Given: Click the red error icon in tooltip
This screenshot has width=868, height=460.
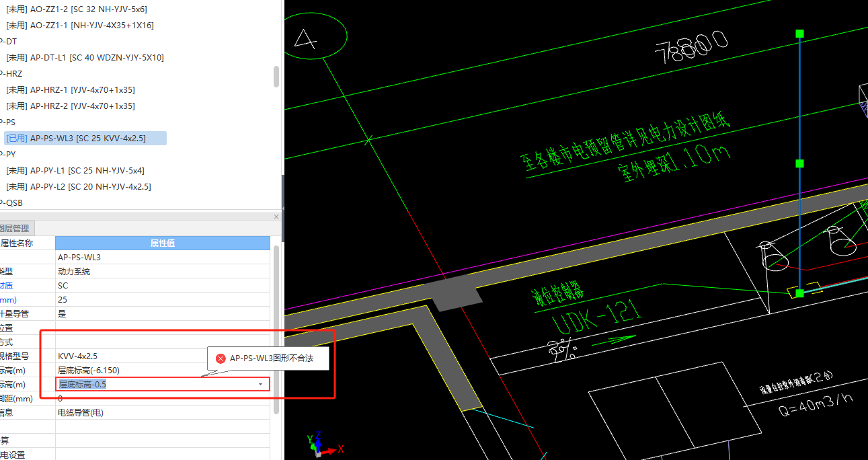Looking at the screenshot, I should tap(221, 358).
